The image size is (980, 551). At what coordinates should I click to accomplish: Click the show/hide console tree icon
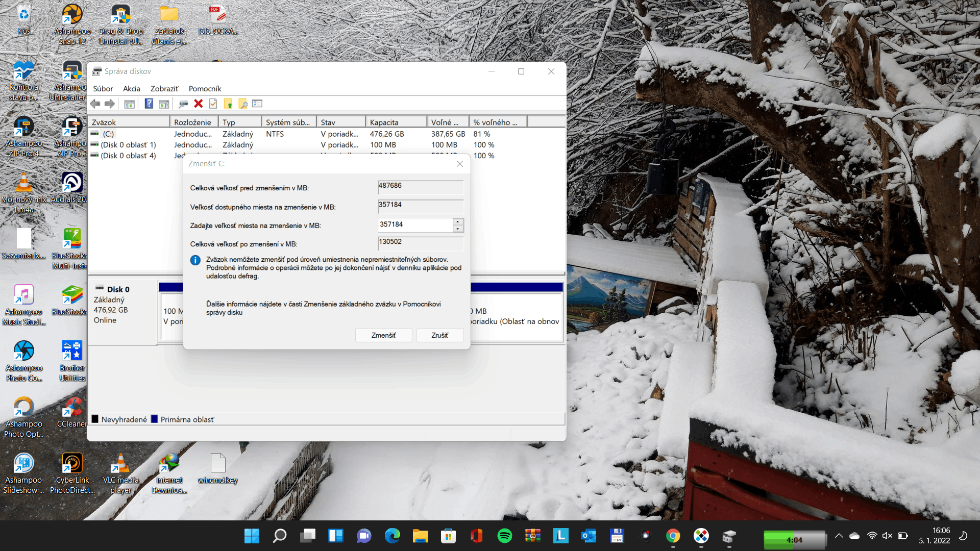(130, 104)
